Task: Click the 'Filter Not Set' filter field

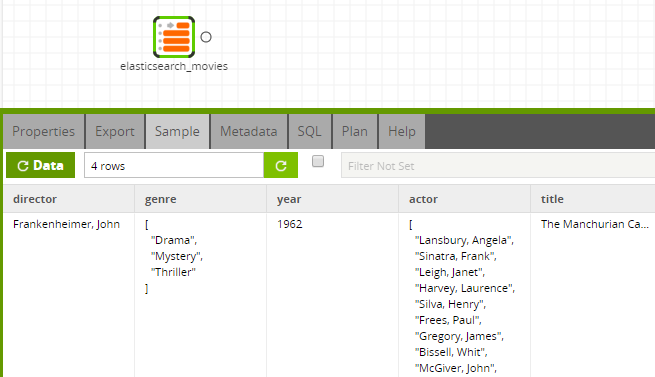Action: click(498, 166)
